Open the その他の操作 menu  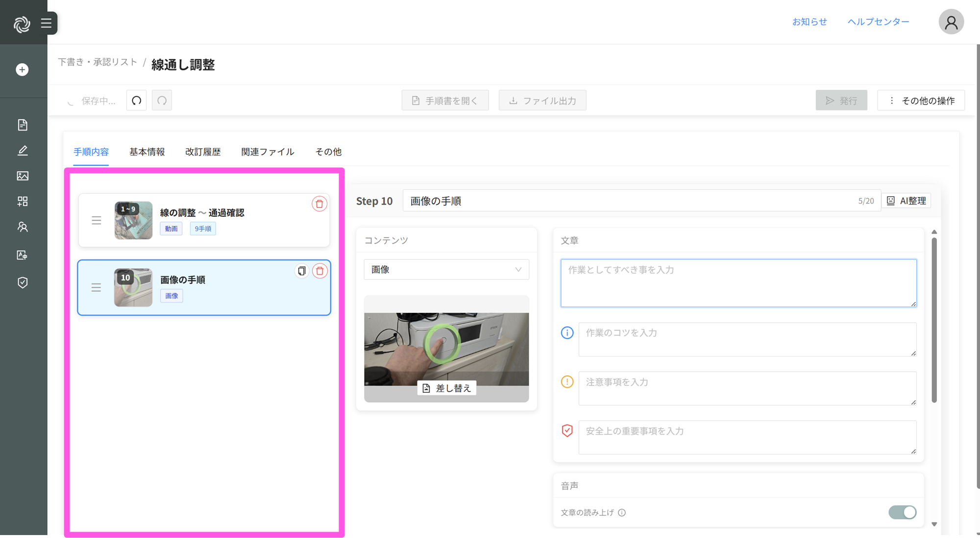pos(921,101)
